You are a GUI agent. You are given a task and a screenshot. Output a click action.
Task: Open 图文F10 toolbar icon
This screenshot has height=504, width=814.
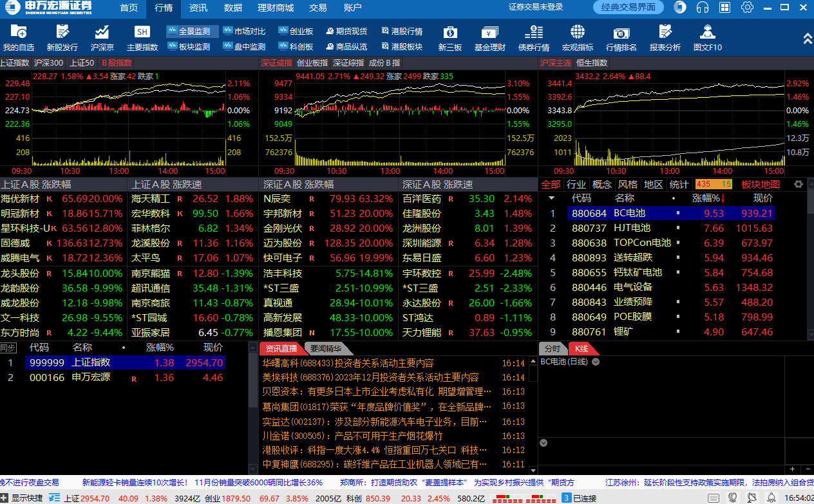point(708,38)
